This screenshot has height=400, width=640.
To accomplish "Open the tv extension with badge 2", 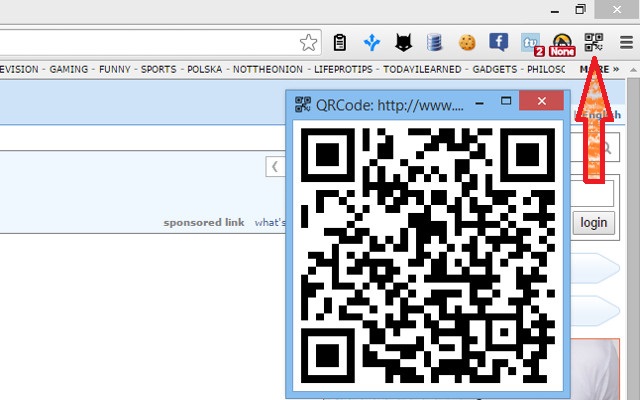I will (x=532, y=44).
